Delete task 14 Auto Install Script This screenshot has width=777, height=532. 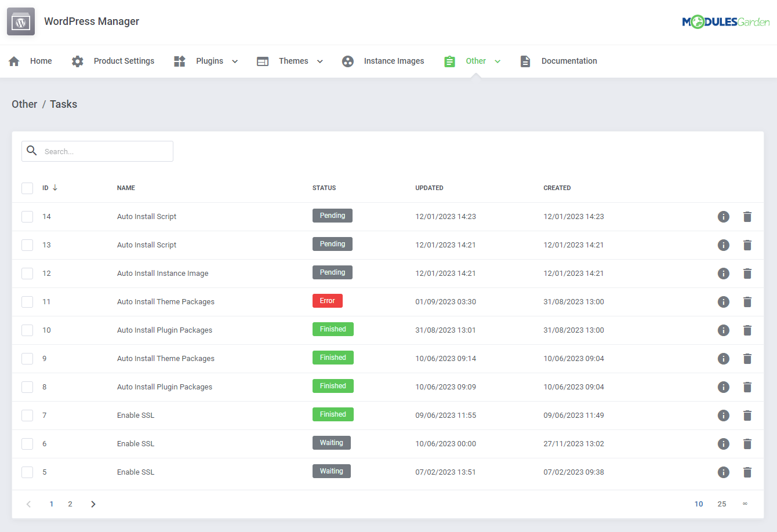[747, 217]
